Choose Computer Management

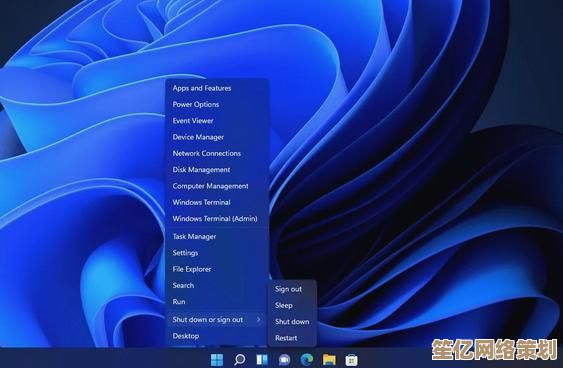pos(217,186)
